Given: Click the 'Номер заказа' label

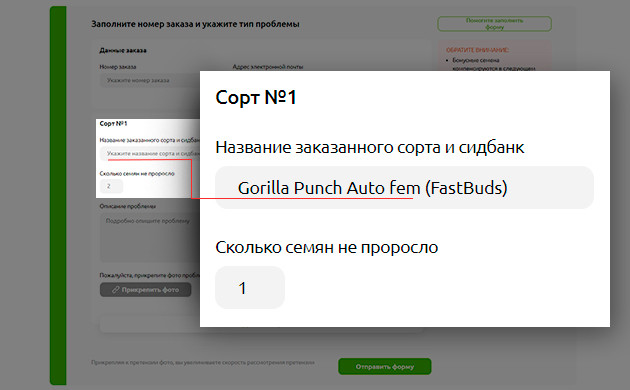Looking at the screenshot, I should pyautogui.click(x=118, y=67).
